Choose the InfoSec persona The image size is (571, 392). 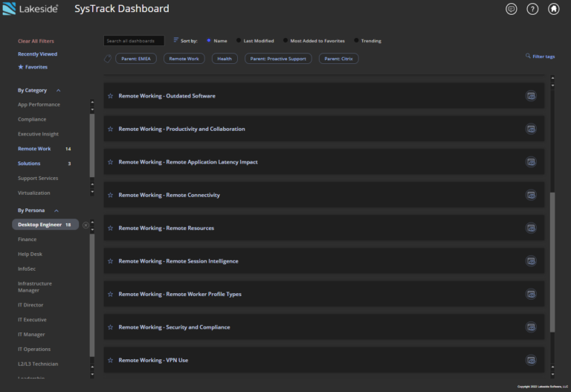click(x=27, y=269)
